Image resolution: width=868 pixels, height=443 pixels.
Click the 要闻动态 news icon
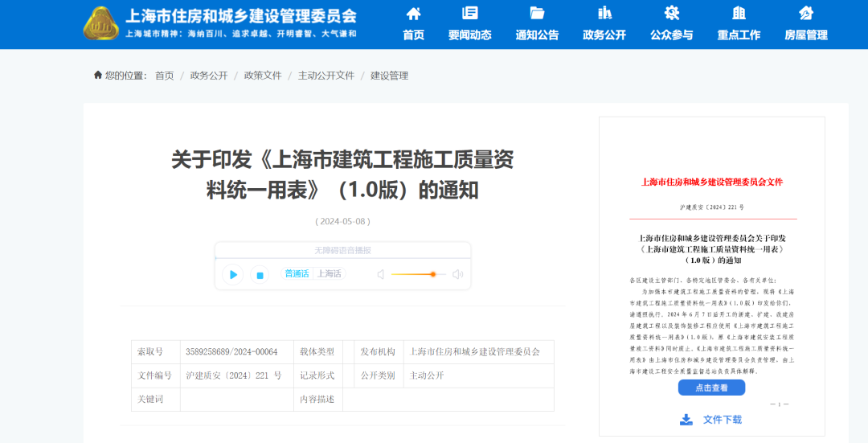tap(470, 13)
